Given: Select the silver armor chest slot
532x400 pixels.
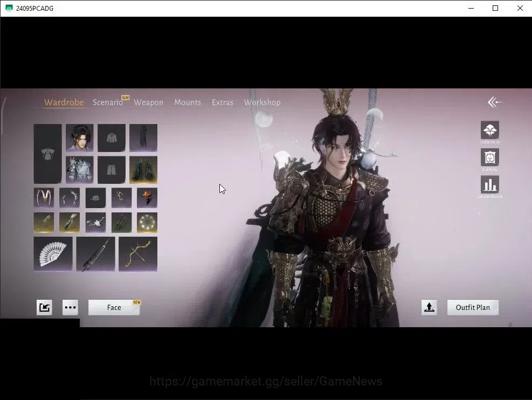Looking at the screenshot, I should 79,170.
